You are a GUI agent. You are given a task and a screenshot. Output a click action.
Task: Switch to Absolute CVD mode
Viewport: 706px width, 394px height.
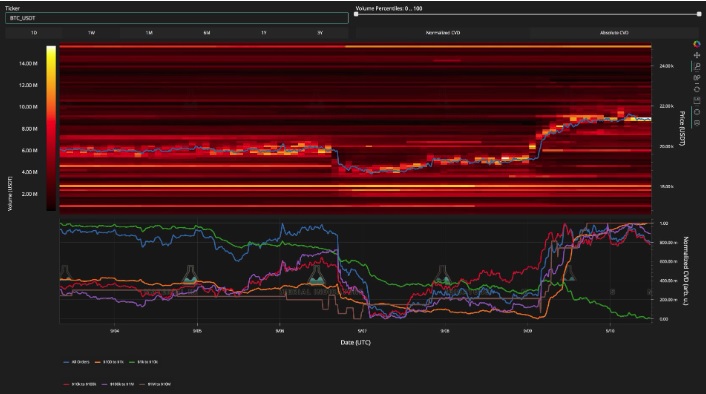point(614,33)
